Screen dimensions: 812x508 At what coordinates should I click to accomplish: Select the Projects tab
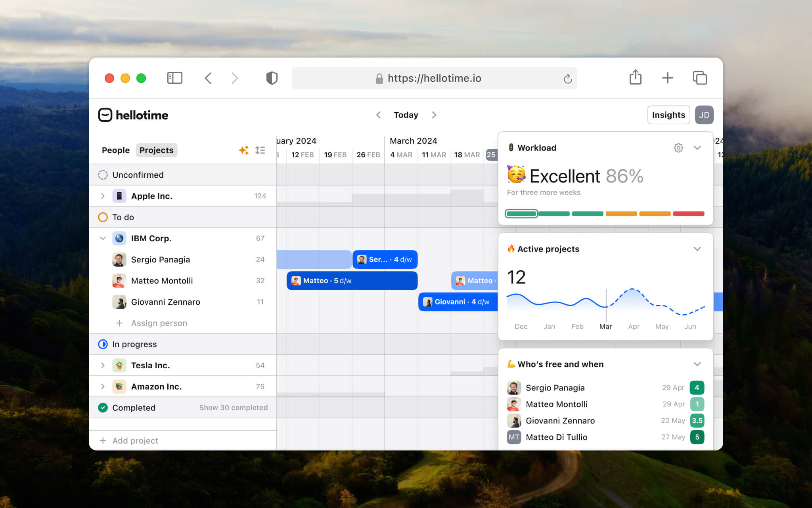(156, 150)
